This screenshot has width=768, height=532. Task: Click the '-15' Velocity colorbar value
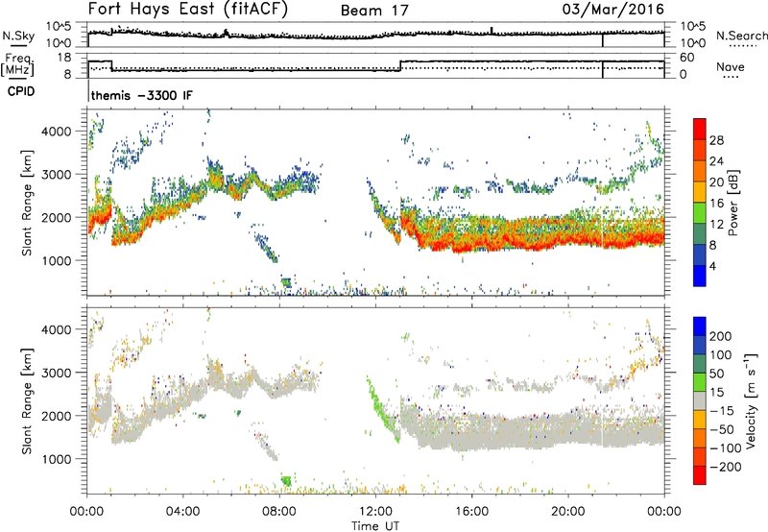[x=722, y=411]
